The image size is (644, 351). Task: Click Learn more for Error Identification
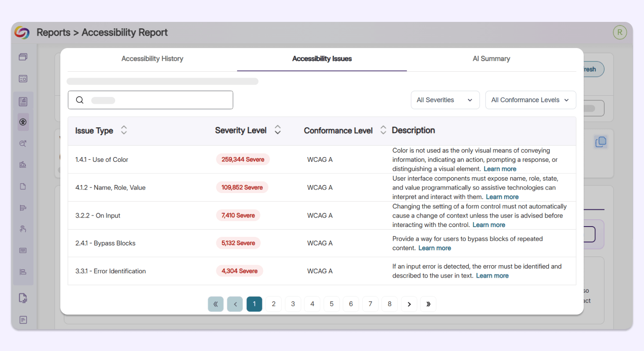tap(492, 275)
